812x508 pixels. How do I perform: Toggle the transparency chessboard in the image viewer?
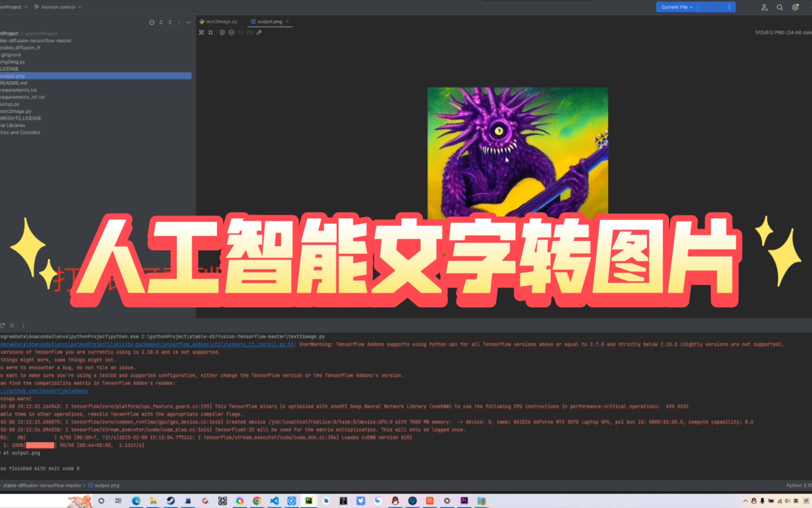[x=250, y=32]
